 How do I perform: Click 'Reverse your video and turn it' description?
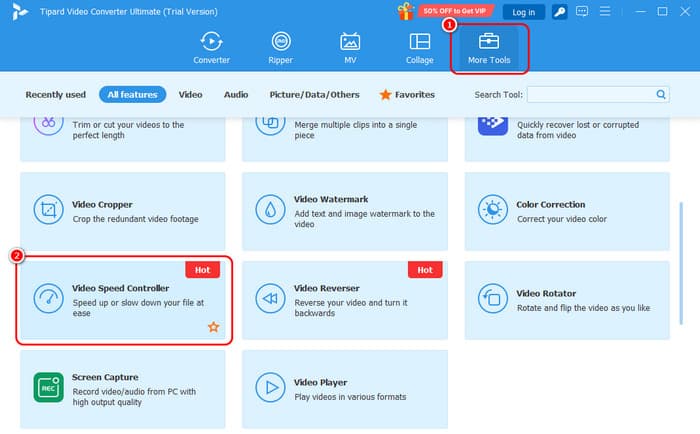(350, 308)
